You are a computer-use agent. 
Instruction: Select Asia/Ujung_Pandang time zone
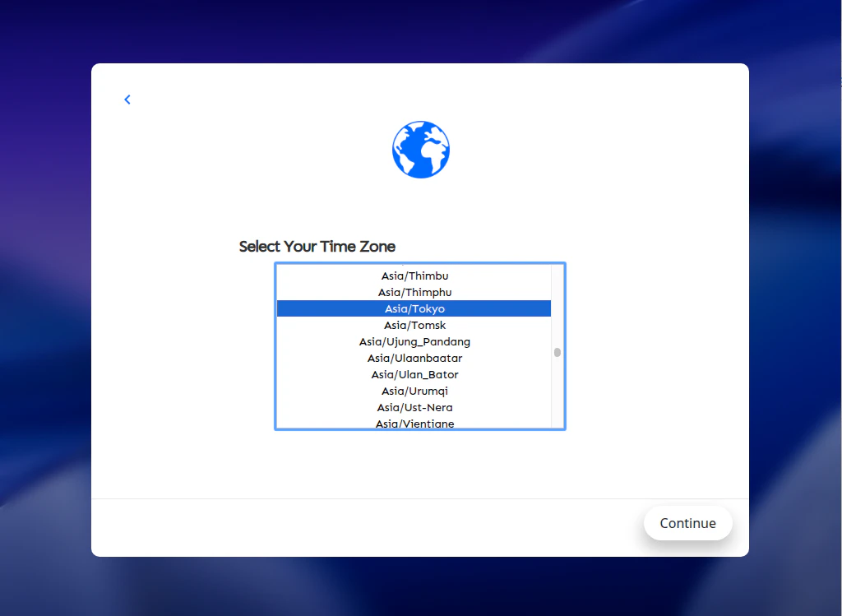(x=414, y=341)
